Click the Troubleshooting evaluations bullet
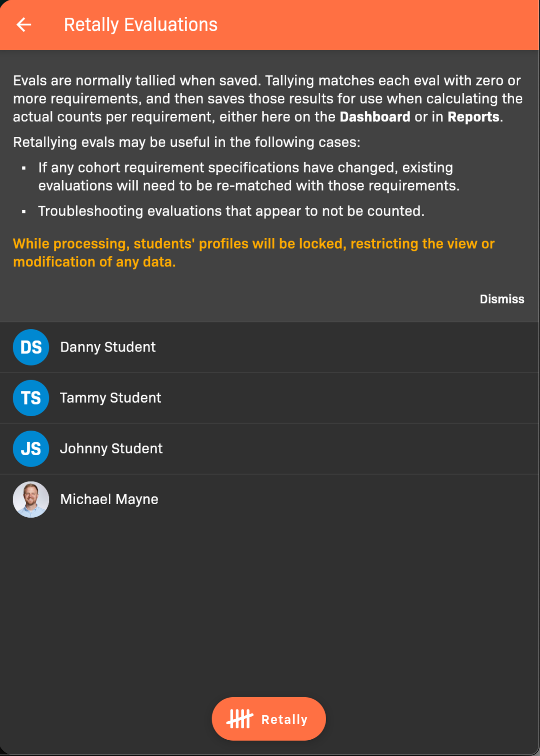This screenshot has height=756, width=540. click(231, 211)
